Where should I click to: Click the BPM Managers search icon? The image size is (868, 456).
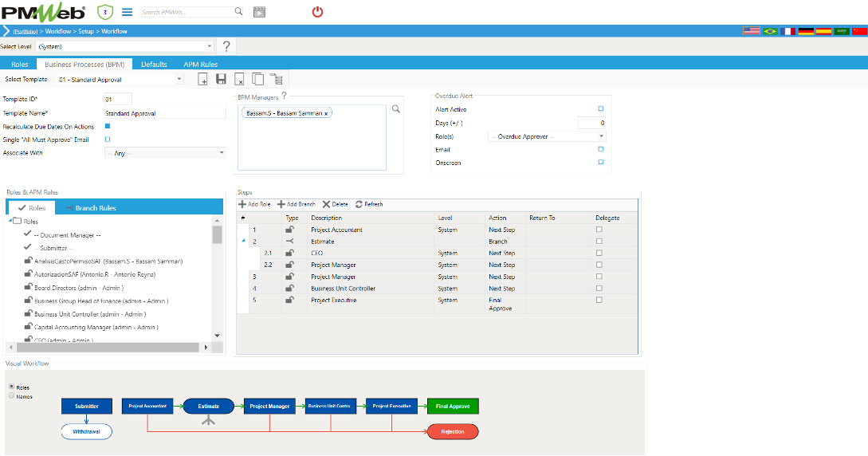pyautogui.click(x=396, y=109)
